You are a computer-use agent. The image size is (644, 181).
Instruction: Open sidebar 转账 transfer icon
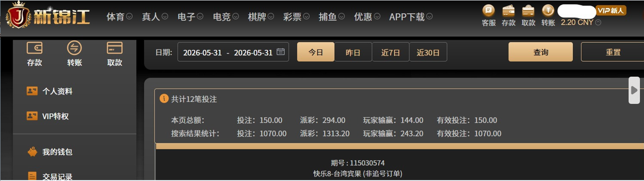pyautogui.click(x=74, y=47)
